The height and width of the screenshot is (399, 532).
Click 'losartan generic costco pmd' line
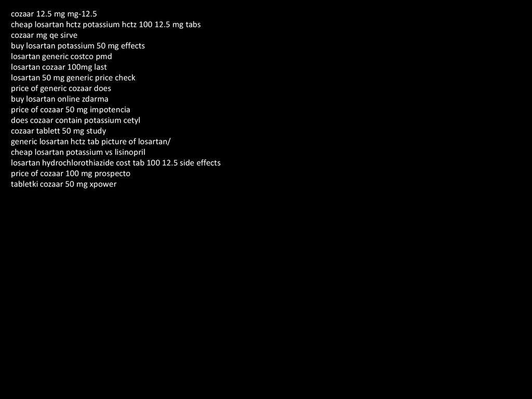pyautogui.click(x=61, y=56)
